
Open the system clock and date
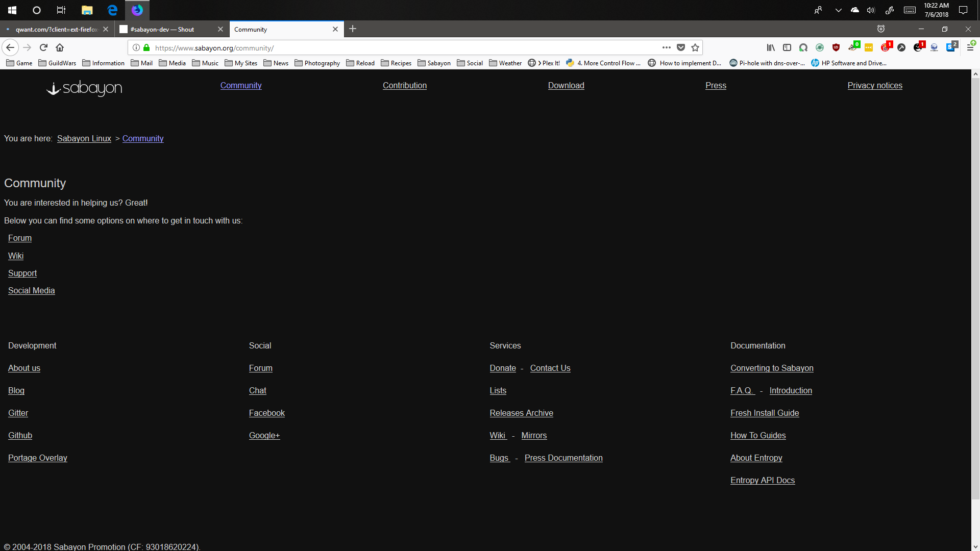[936, 10]
